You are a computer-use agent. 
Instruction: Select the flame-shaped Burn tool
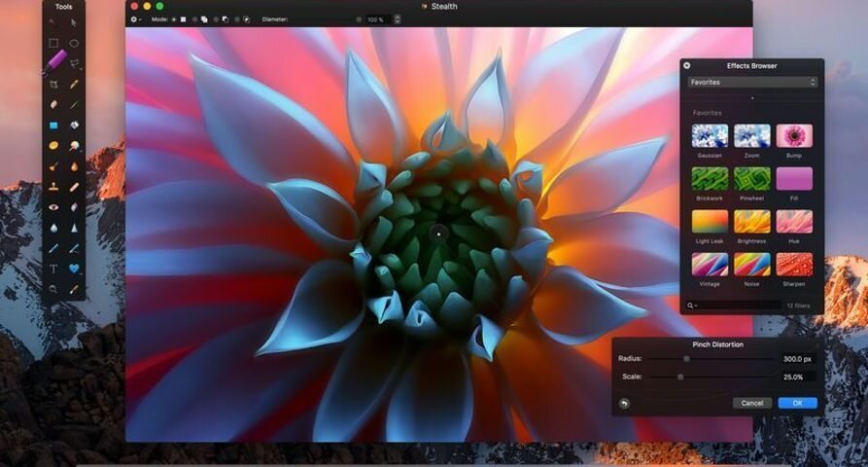point(74,166)
